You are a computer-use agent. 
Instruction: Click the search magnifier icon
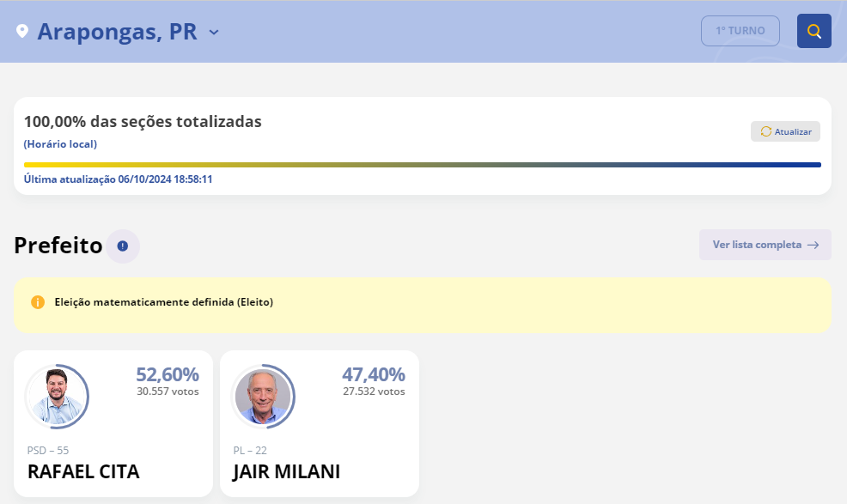(813, 32)
